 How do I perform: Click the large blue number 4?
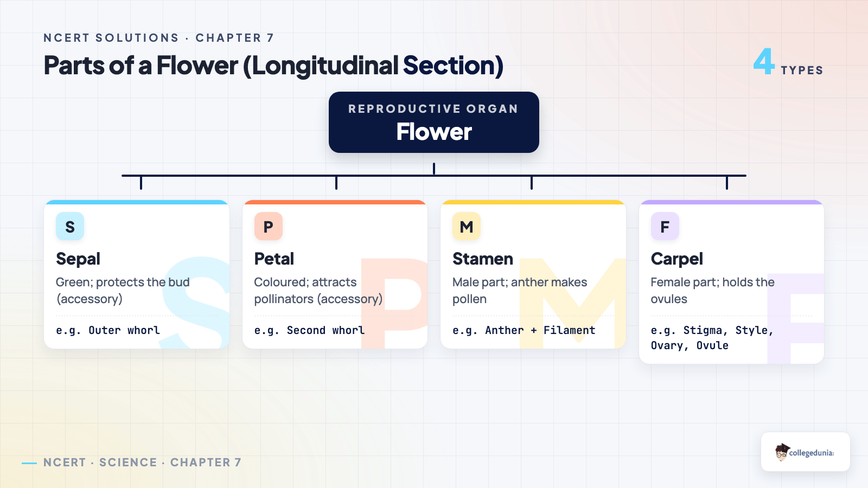pyautogui.click(x=764, y=62)
